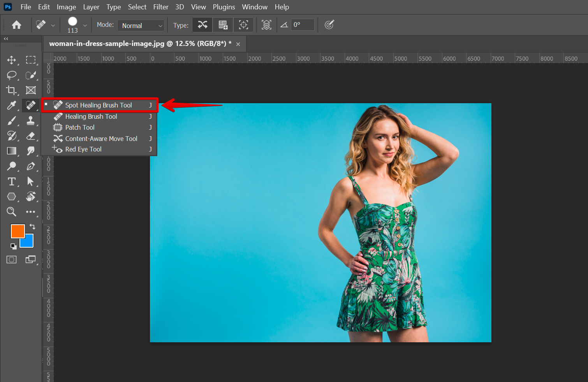Enable Sample All Layers option
This screenshot has width=588, height=382.
point(266,25)
